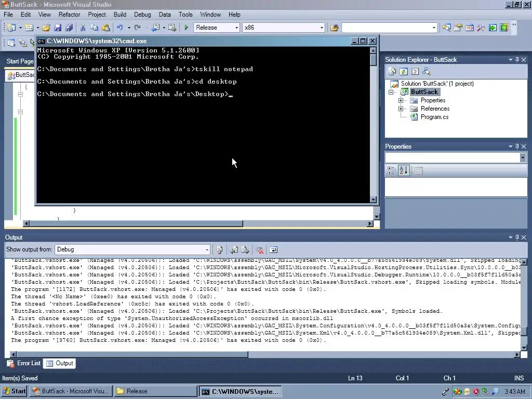Go to previous message in Output
Screen dimensions: 532x399
234,250
